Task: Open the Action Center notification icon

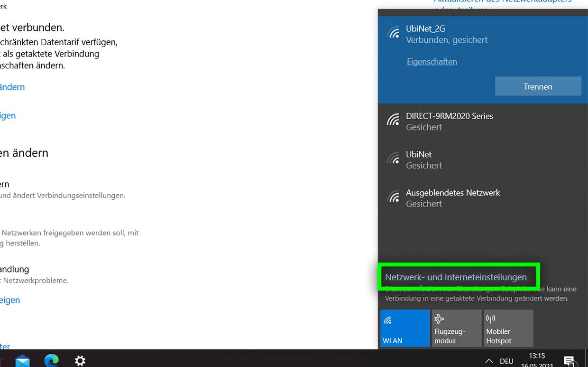Action: click(569, 361)
